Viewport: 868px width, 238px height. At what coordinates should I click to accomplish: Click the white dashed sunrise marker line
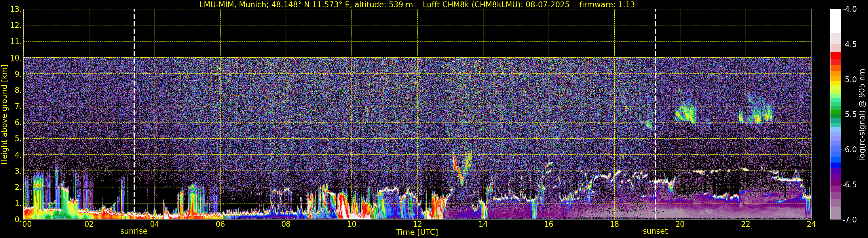point(134,114)
